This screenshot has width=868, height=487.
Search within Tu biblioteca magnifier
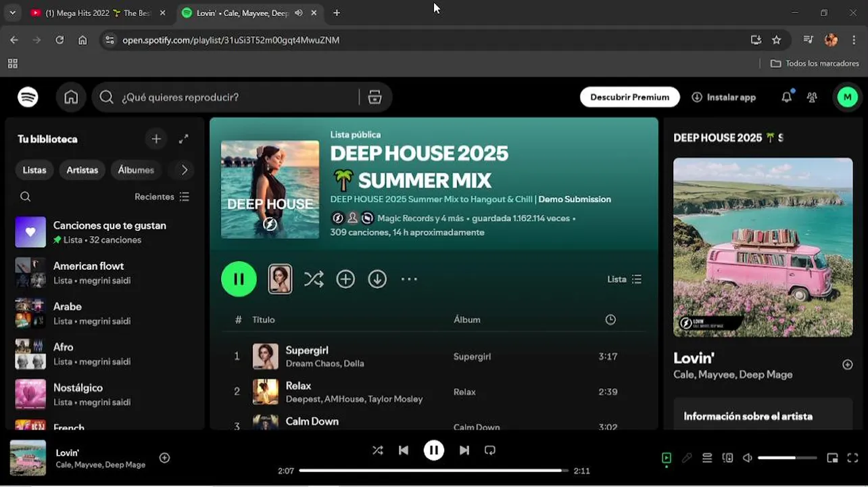pos(25,197)
